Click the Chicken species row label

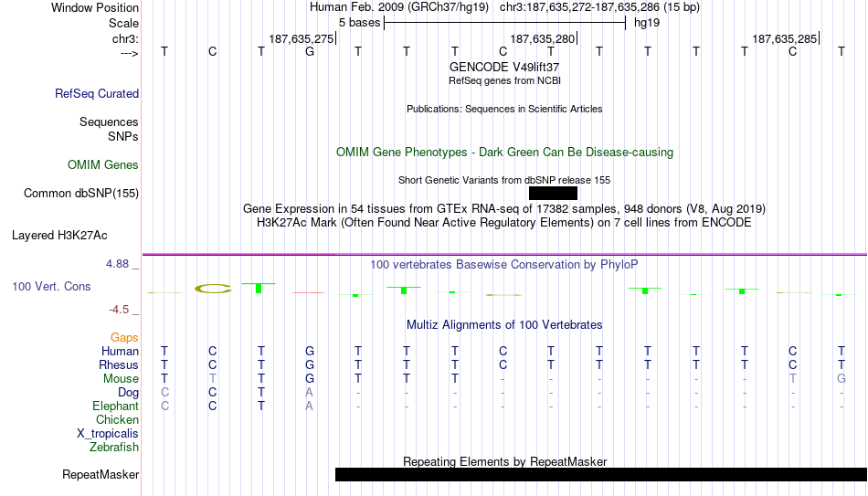[117, 419]
